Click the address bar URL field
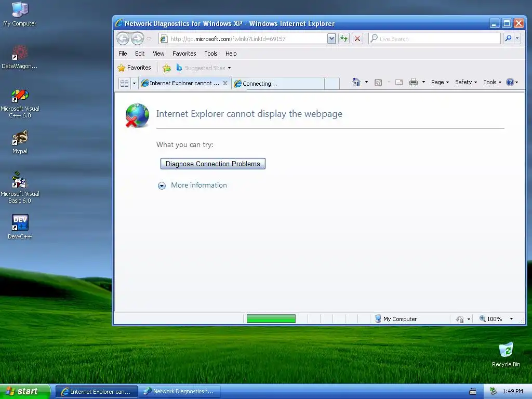 [x=243, y=38]
